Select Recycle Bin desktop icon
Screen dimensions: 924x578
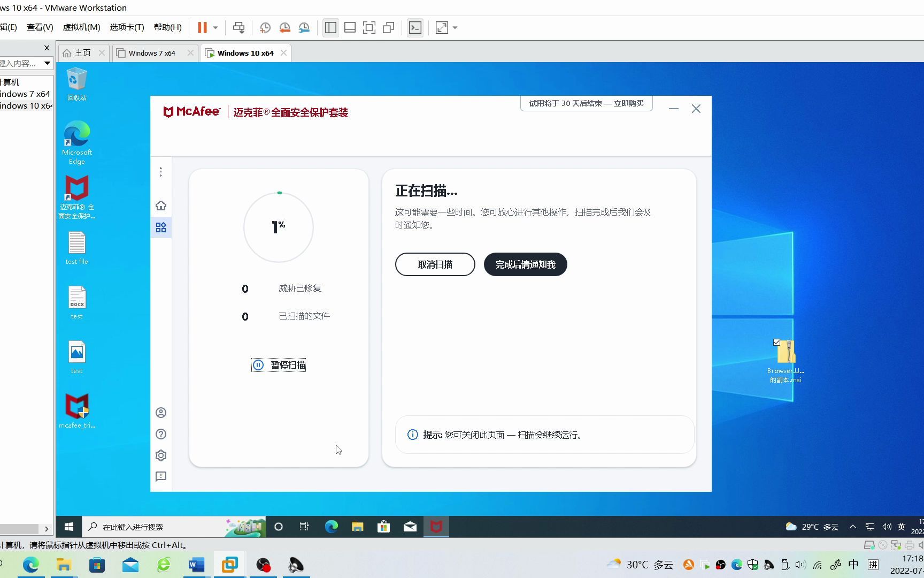[x=77, y=84]
